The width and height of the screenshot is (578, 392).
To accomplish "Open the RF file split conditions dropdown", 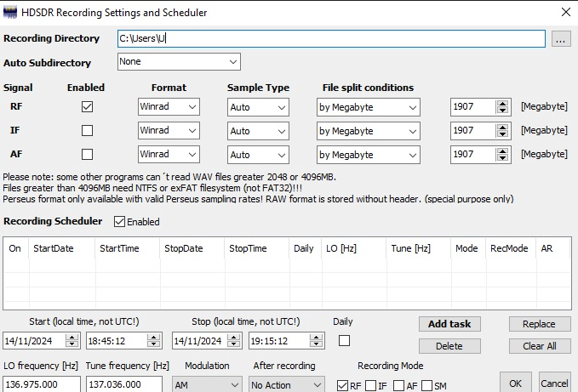I will (369, 107).
